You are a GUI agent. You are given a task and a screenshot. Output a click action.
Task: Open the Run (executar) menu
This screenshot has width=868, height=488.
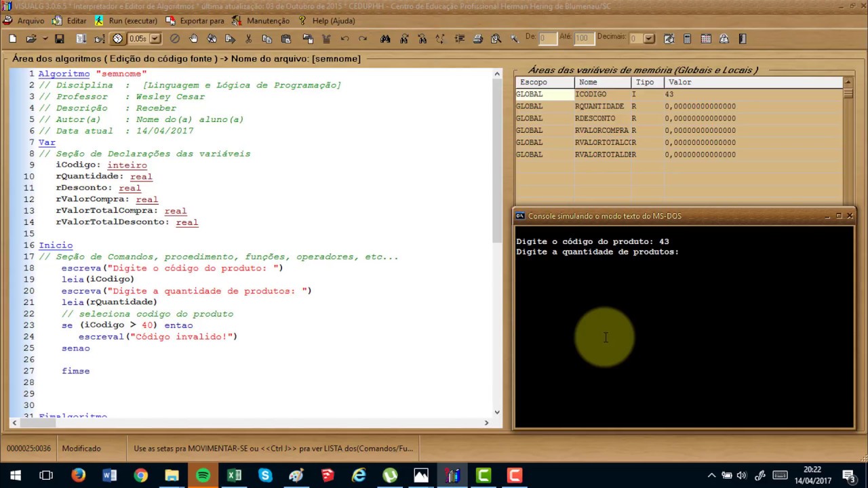click(126, 21)
